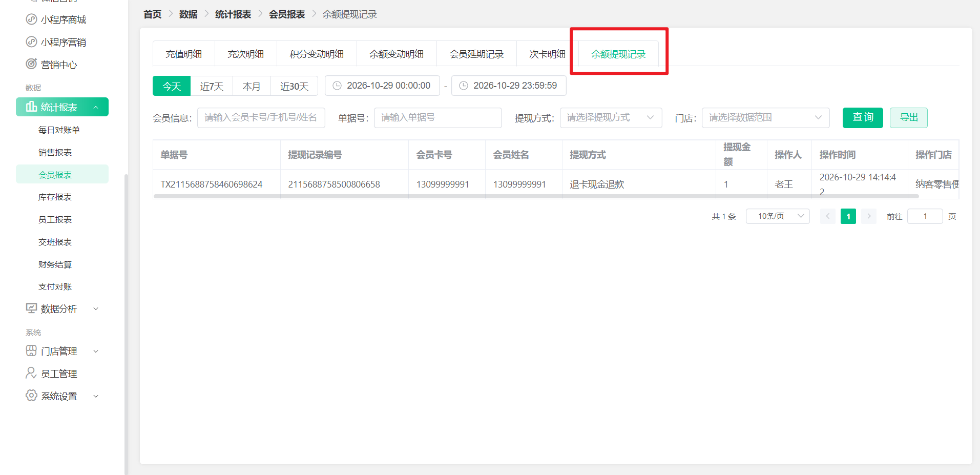
Task: Go to previous page arrow
Action: (x=828, y=216)
